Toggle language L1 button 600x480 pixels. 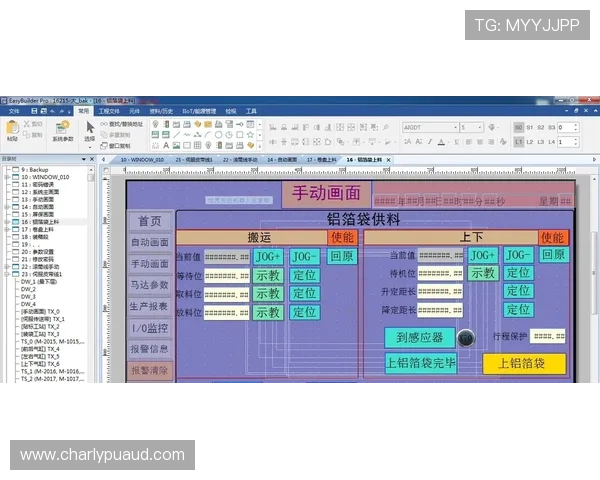[518, 142]
